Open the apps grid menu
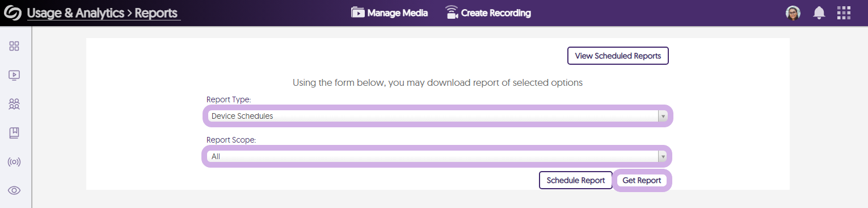The width and height of the screenshot is (868, 208). click(844, 13)
